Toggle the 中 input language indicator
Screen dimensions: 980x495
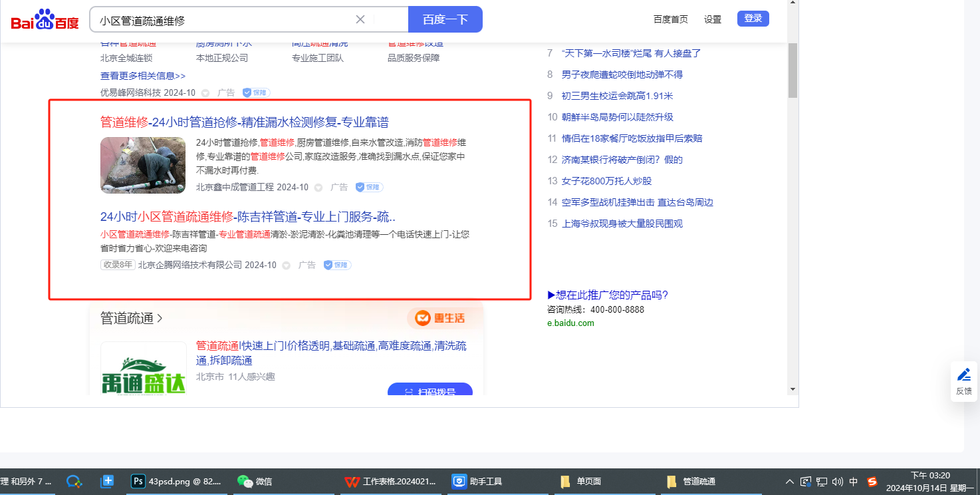coord(854,481)
